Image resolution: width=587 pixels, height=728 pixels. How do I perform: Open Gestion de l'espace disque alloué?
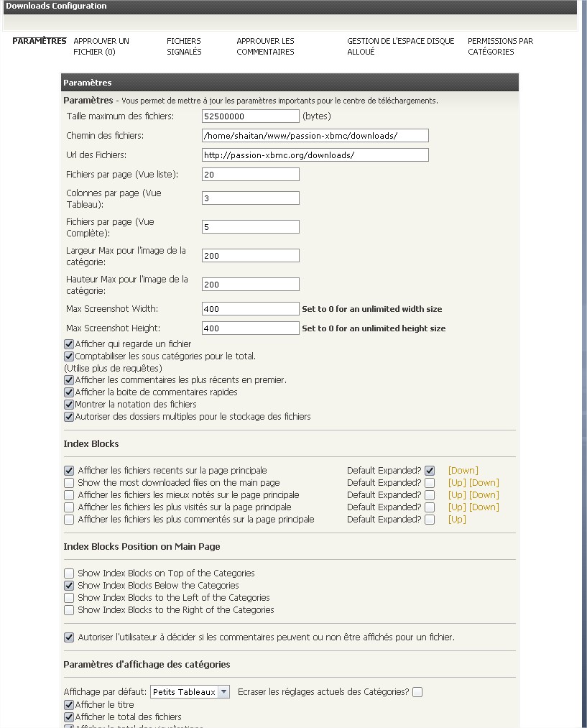pyautogui.click(x=401, y=47)
